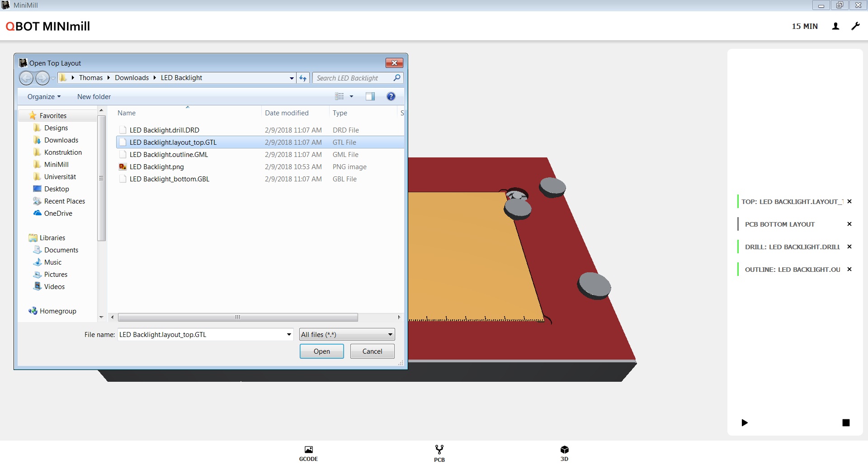Open the Konstruktion favorite folder
Viewport: 868px width, 465px height.
(63, 152)
